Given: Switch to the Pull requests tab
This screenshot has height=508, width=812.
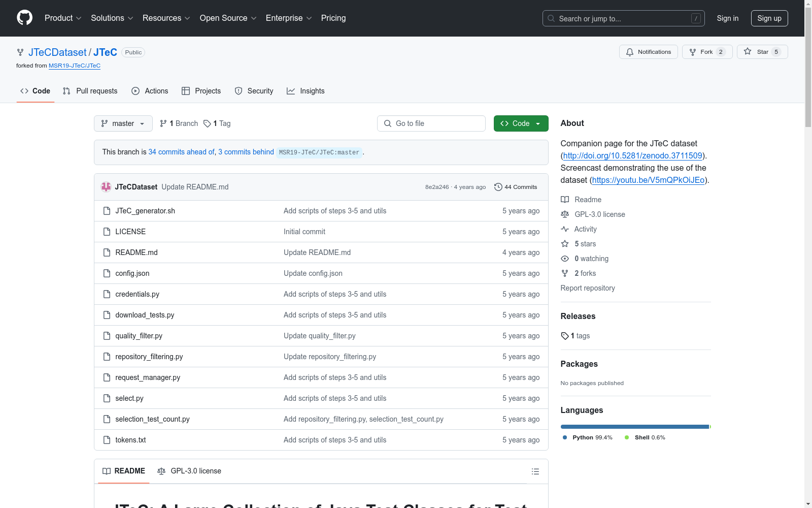Looking at the screenshot, I should 90,91.
